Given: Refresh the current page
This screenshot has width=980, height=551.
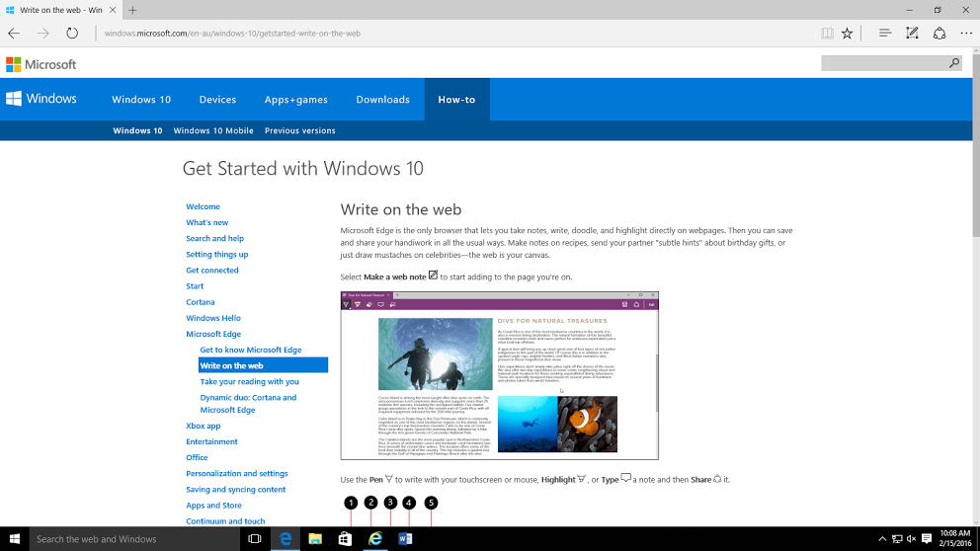Looking at the screenshot, I should click(72, 33).
